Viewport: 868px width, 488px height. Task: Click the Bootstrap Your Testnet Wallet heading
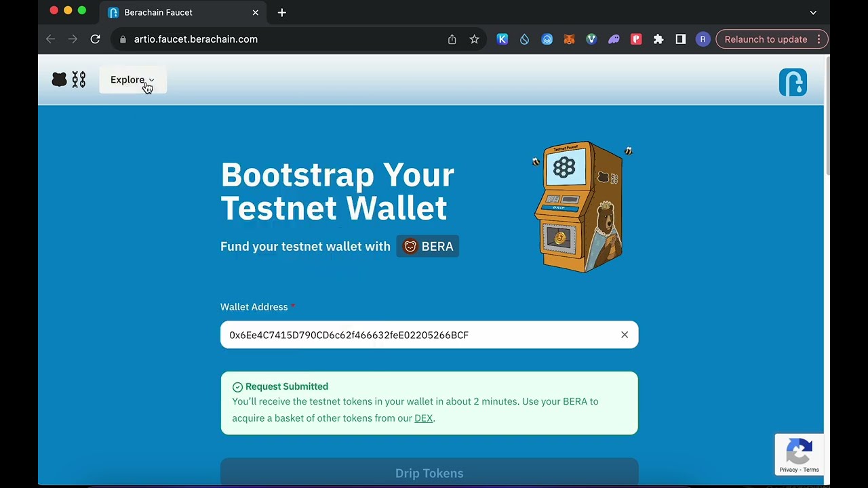(338, 191)
